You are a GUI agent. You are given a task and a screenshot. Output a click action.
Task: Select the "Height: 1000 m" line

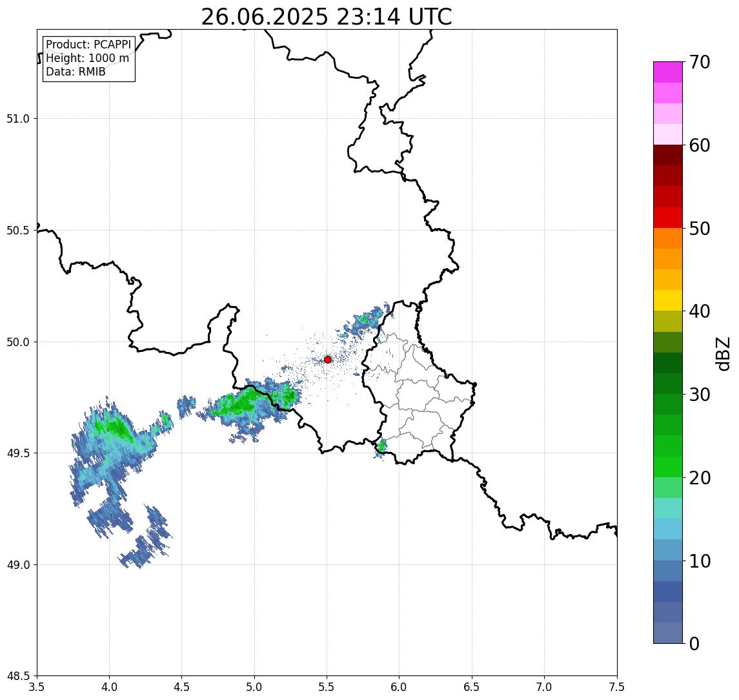(87, 58)
